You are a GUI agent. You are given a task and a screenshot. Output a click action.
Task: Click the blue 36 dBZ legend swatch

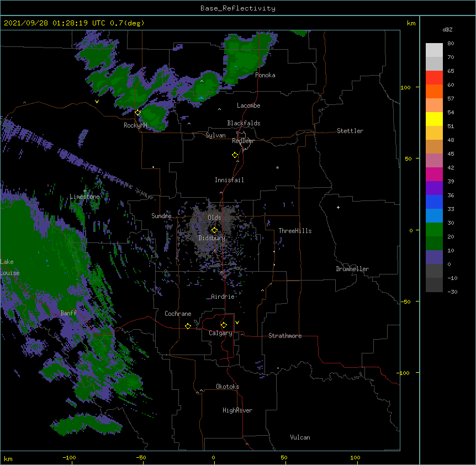point(434,202)
